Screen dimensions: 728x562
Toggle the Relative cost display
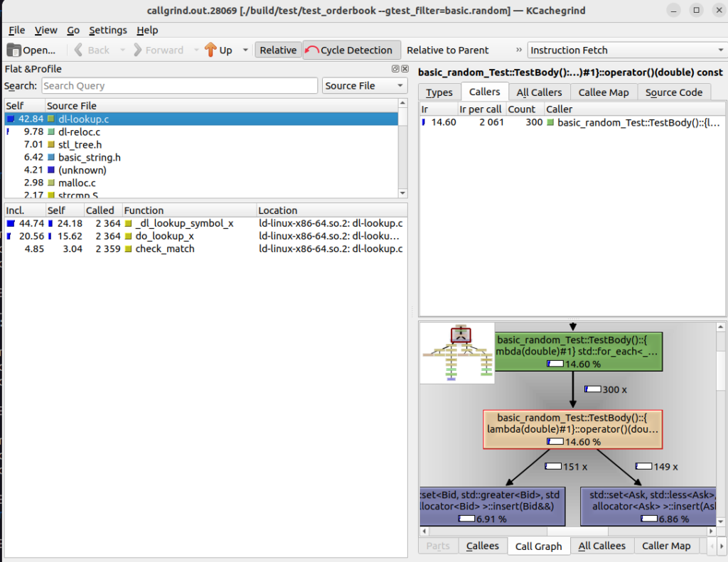click(x=278, y=50)
